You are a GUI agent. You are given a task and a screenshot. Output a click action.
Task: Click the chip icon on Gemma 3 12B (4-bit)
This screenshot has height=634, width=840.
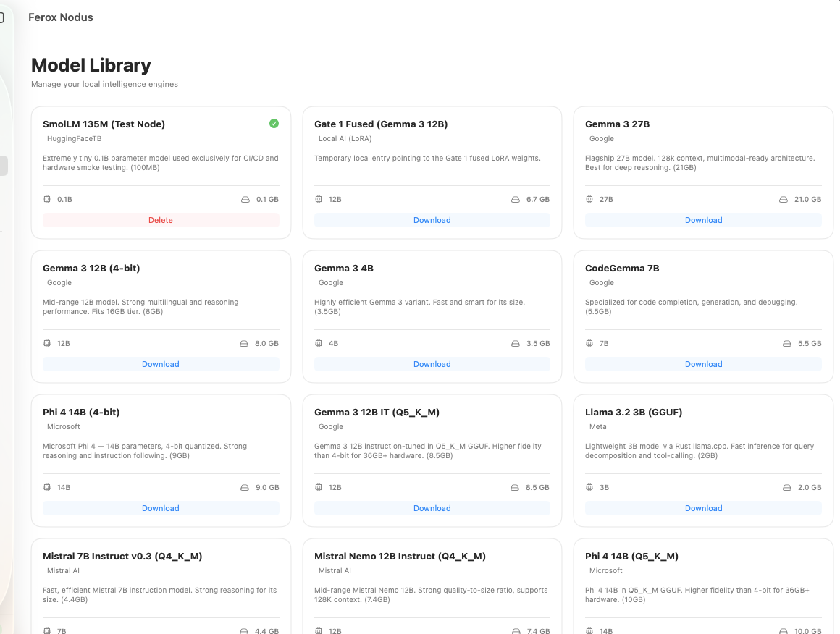pyautogui.click(x=46, y=343)
